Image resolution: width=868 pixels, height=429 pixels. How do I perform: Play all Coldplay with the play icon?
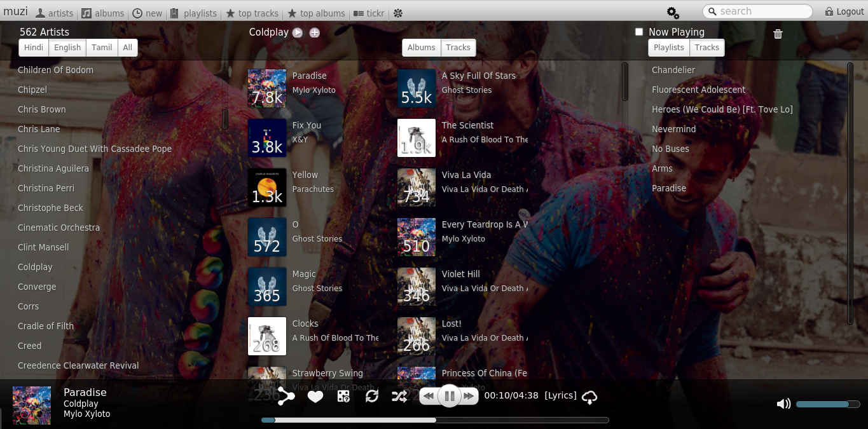click(x=298, y=32)
